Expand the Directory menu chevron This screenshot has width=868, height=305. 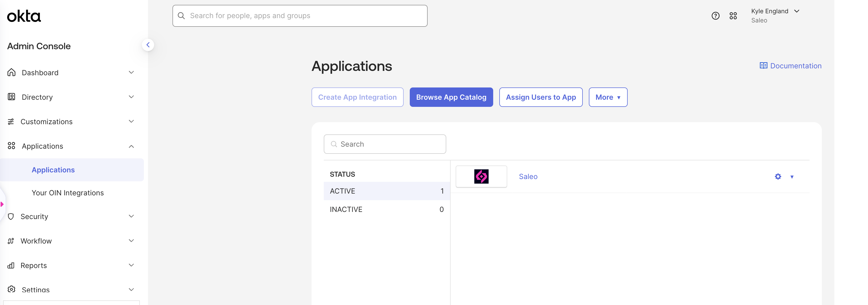pos(131,97)
